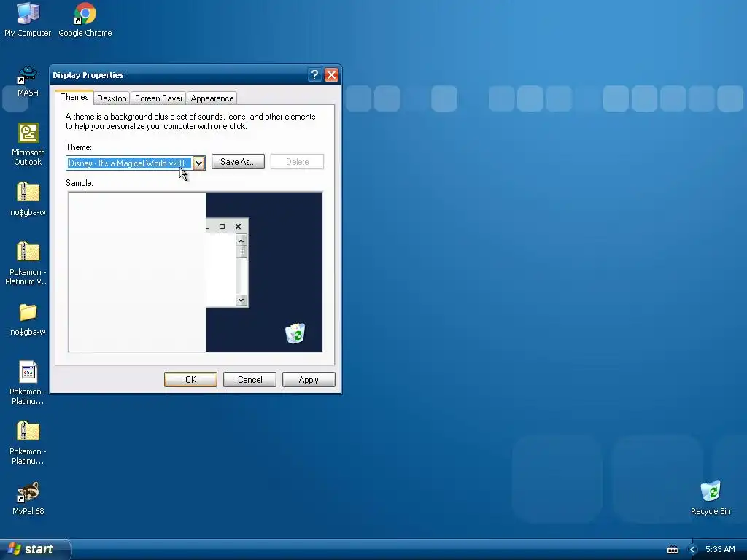
Task: Select the MASH desktop shortcut
Action: click(28, 81)
